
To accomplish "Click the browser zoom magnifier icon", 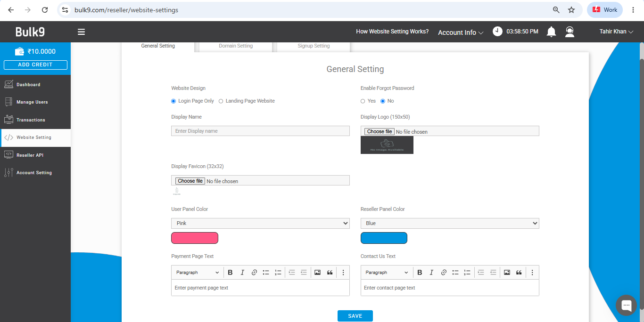I will [x=556, y=10].
